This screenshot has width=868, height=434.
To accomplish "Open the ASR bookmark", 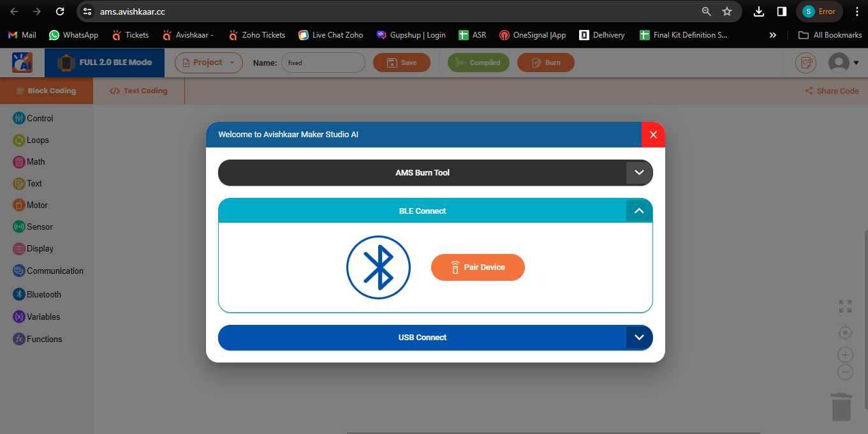I will click(473, 35).
